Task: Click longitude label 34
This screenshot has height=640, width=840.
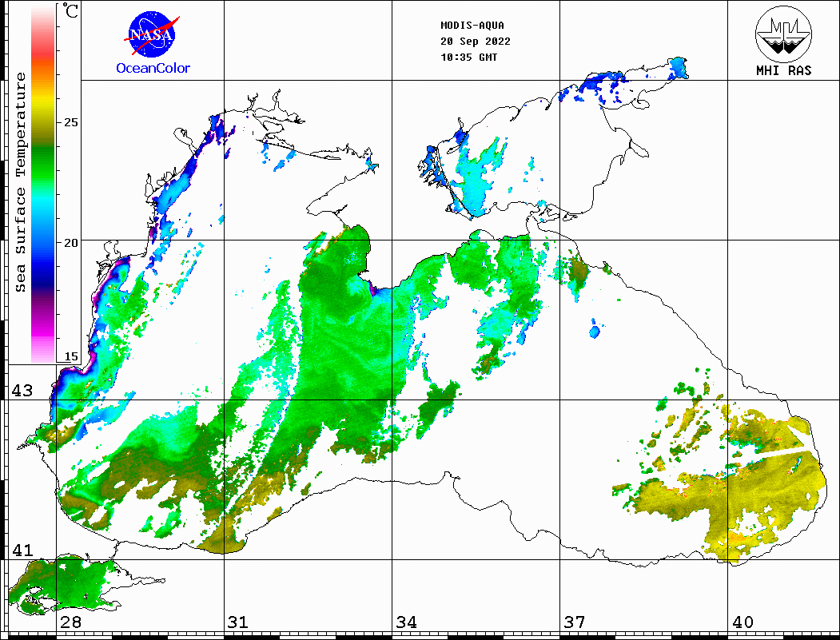Action: [407, 622]
